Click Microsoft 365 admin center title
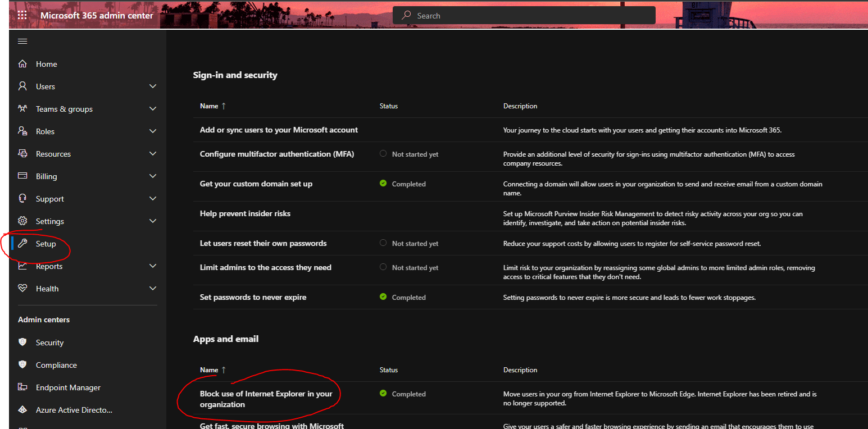This screenshot has height=429, width=868. click(x=97, y=16)
